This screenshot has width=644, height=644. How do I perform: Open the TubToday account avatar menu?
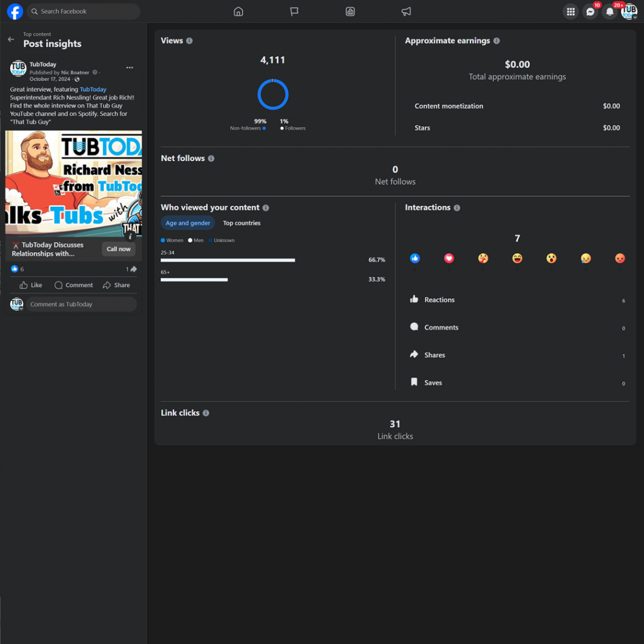629,11
